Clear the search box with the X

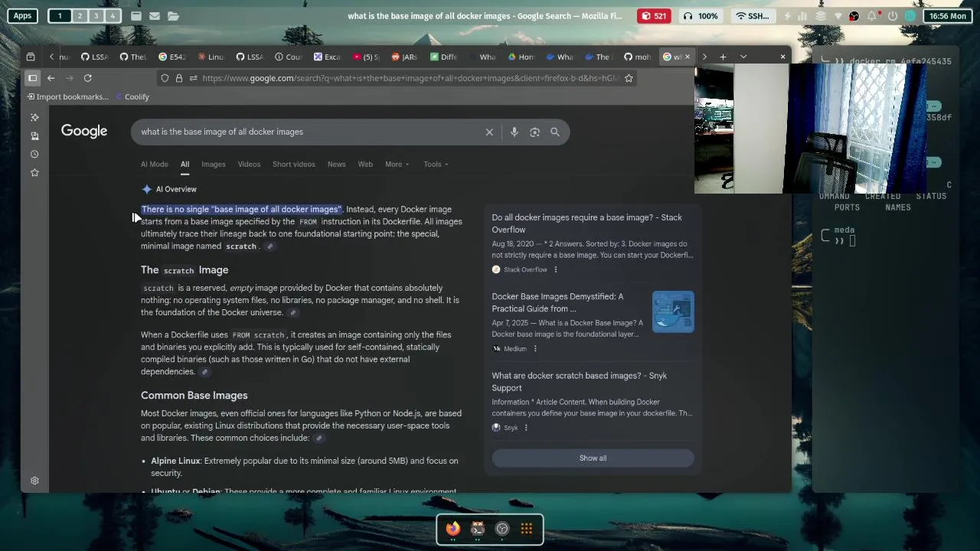click(x=489, y=132)
